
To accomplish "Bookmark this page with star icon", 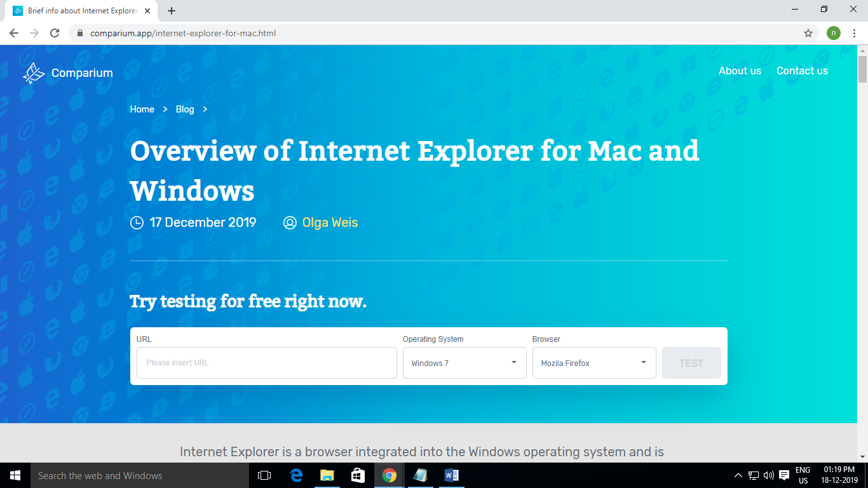I will coord(808,33).
